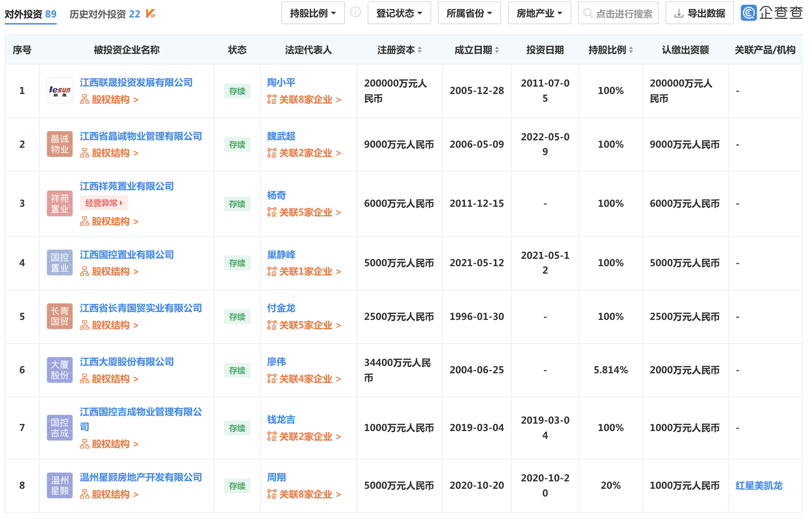Viewport: 812px width, 519px height.
Task: Show 关联5家企业 for 杨奇
Action: pos(304,213)
